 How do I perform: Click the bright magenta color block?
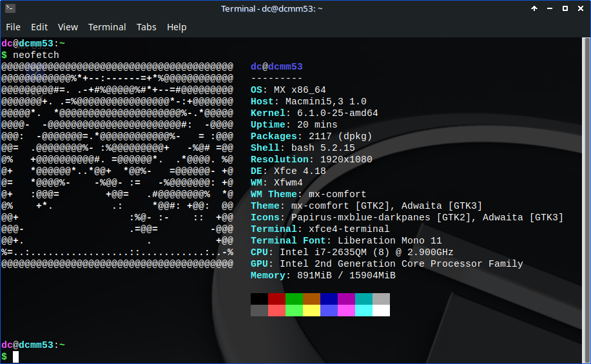click(x=346, y=311)
